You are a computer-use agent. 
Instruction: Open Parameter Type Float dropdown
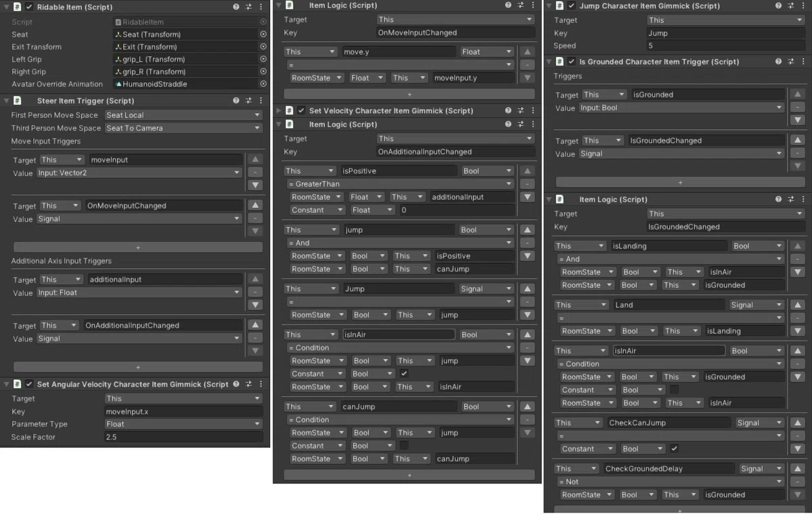(183, 424)
